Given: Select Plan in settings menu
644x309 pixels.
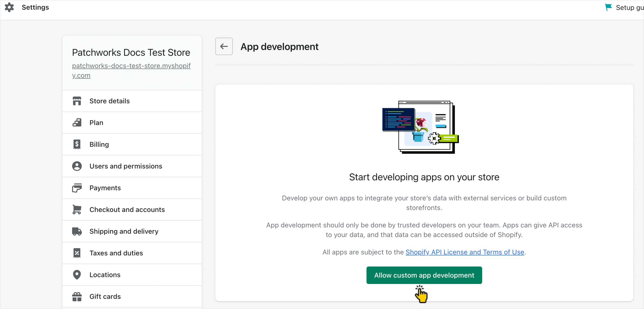Looking at the screenshot, I should coord(96,123).
